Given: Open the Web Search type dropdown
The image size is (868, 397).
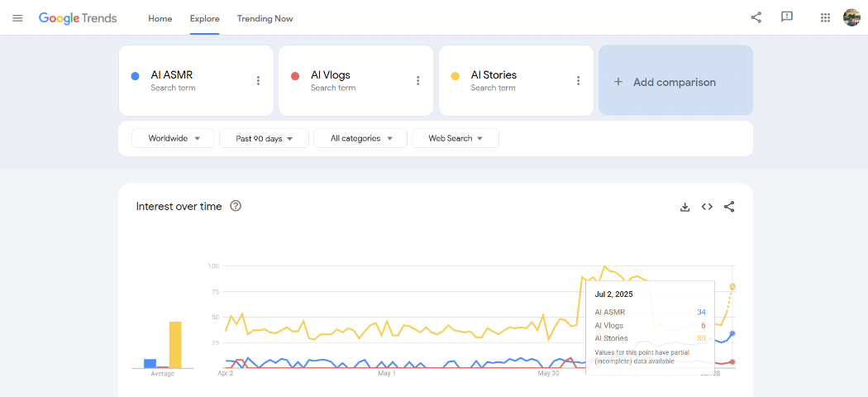Looking at the screenshot, I should tap(455, 138).
